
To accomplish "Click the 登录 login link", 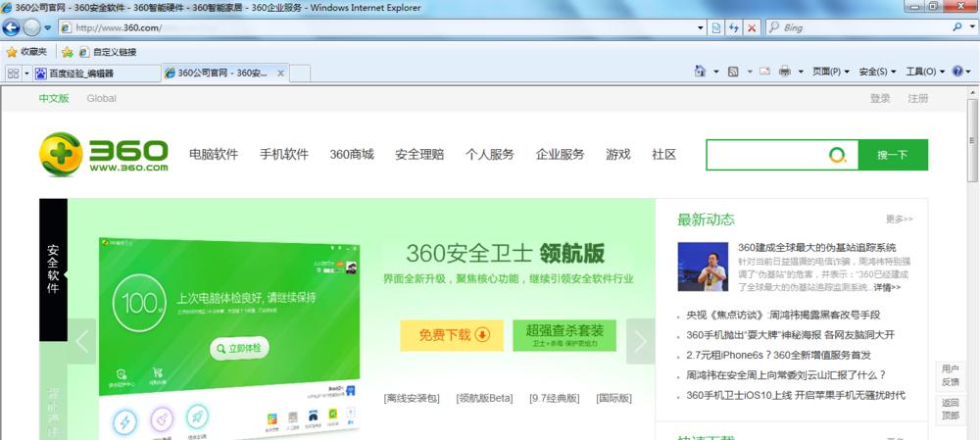I will click(880, 98).
